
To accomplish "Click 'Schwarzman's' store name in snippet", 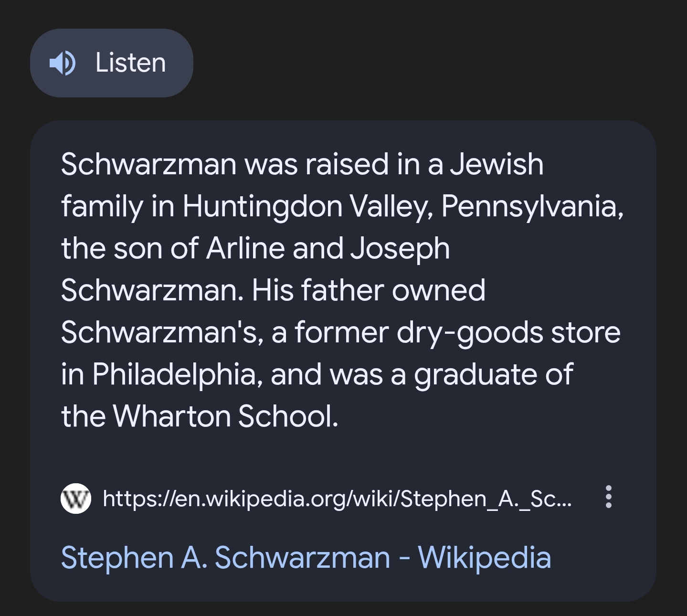I will [161, 333].
